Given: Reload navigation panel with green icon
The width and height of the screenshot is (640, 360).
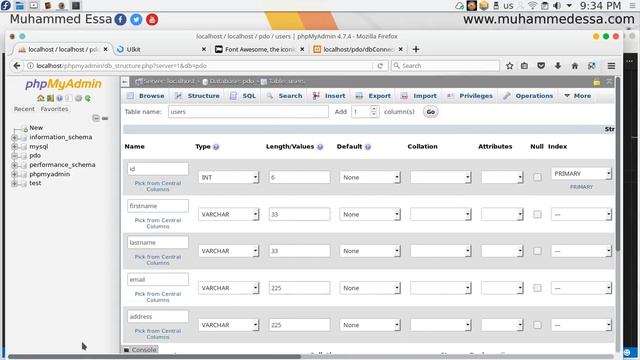Looking at the screenshot, I should click(x=88, y=98).
